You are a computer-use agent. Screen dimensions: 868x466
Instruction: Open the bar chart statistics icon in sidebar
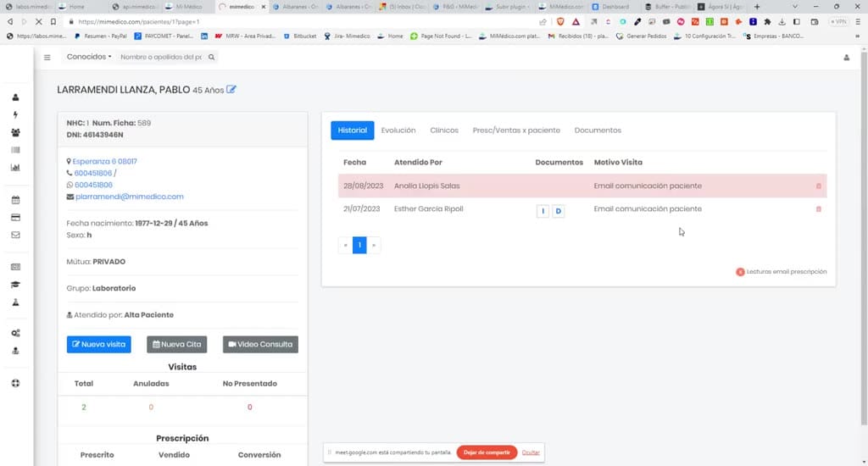point(15,167)
